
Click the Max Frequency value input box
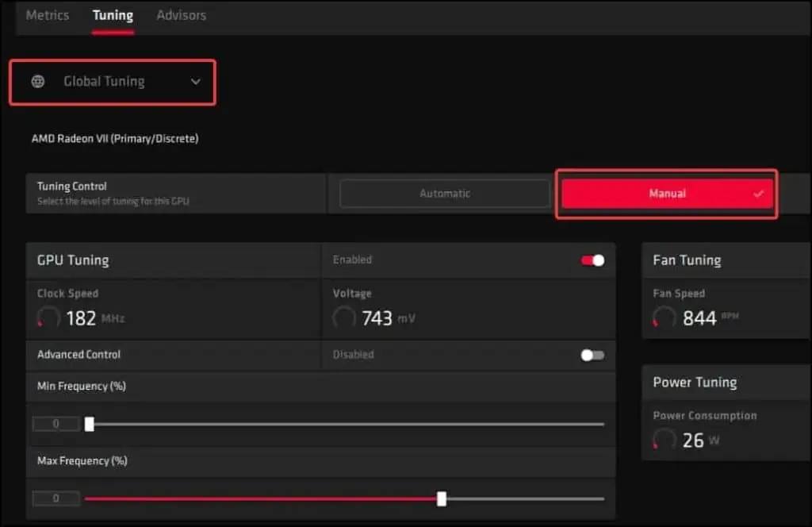tap(56, 498)
